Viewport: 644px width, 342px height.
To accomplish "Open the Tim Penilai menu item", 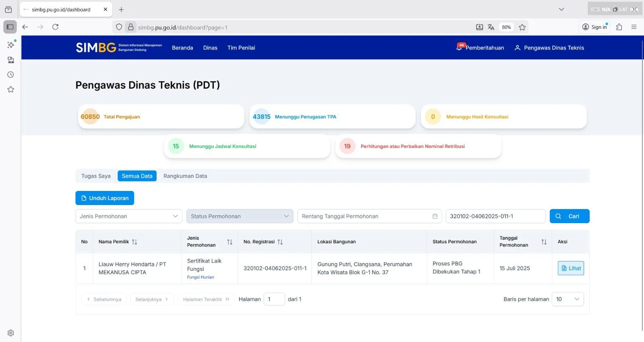I will point(241,48).
